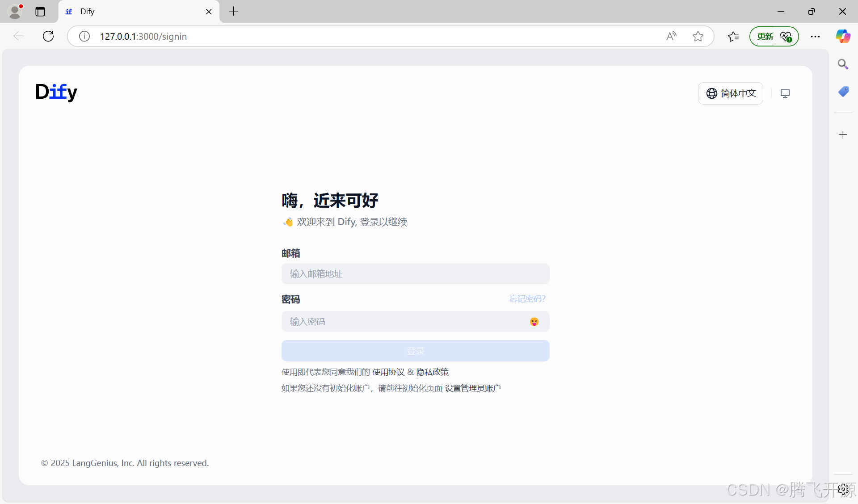Click the plus icon in the Edge sidebar
Image resolution: width=858 pixels, height=504 pixels.
pyautogui.click(x=843, y=134)
